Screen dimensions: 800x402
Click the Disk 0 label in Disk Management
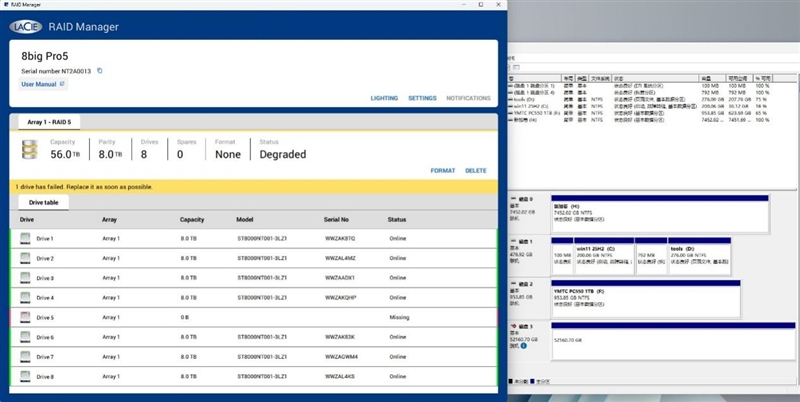525,199
